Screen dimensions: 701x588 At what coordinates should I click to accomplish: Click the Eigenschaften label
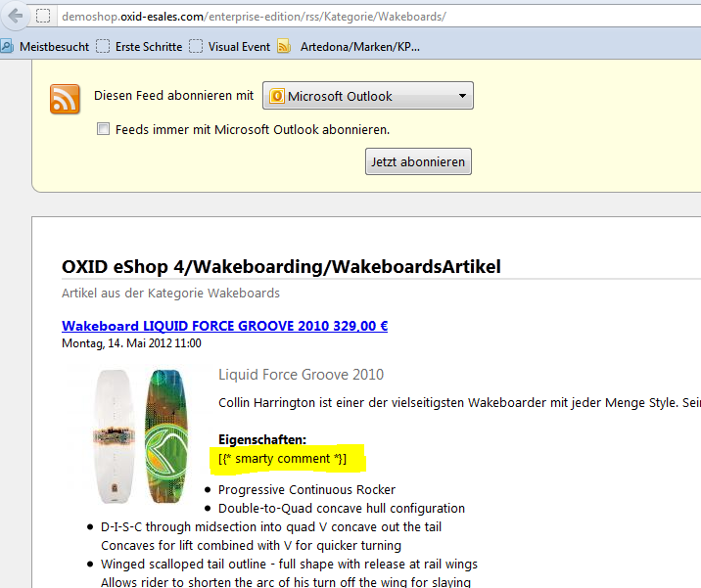261,439
